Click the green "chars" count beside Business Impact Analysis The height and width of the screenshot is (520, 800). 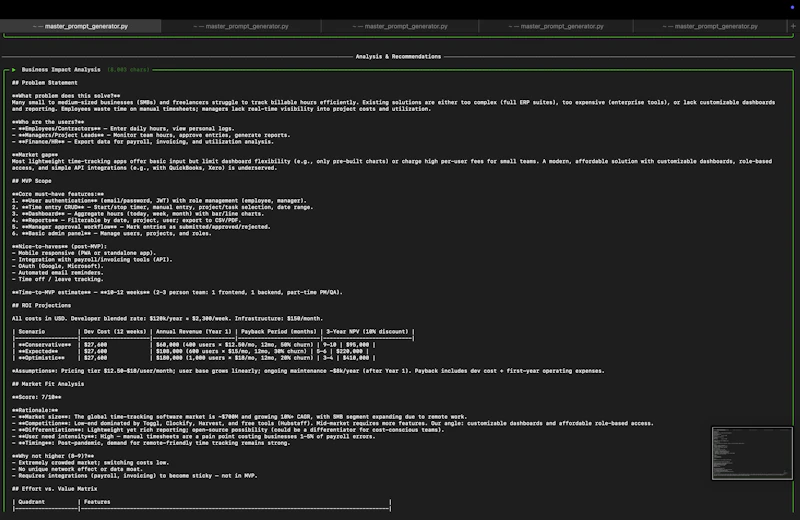[128, 70]
